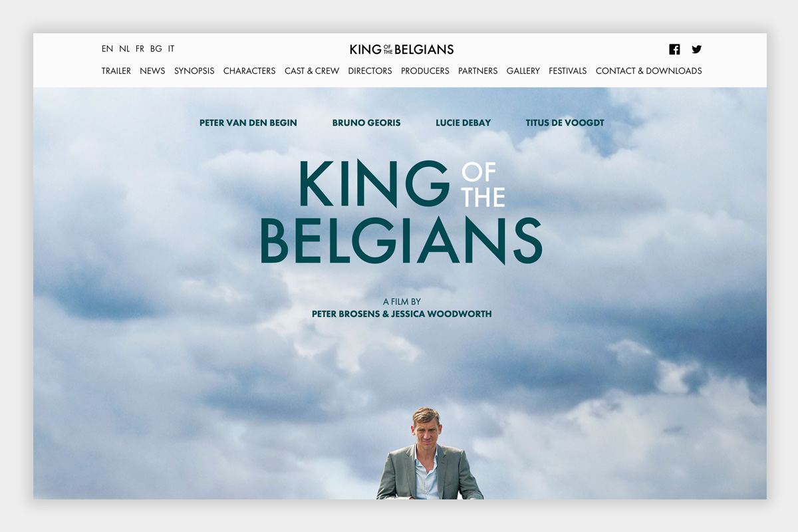Open the Trailer menu item

pos(116,70)
